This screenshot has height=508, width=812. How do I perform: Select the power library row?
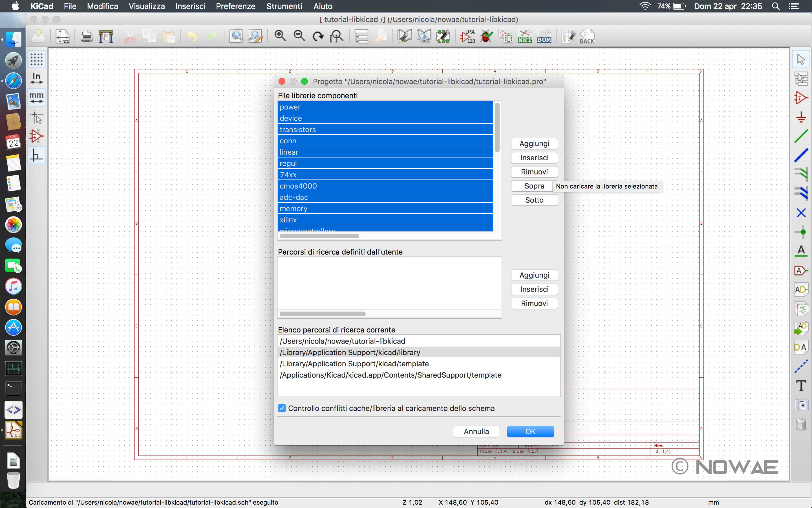(385, 107)
